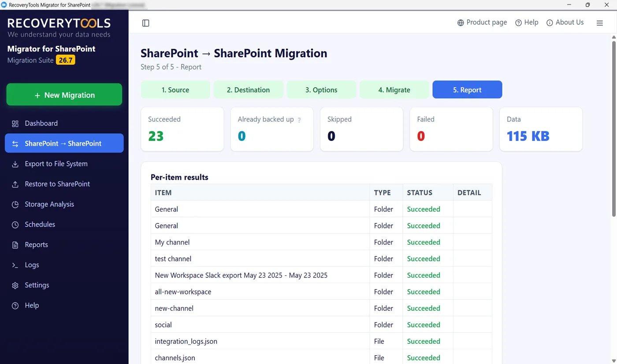Go to step 2. Destination

point(248,89)
